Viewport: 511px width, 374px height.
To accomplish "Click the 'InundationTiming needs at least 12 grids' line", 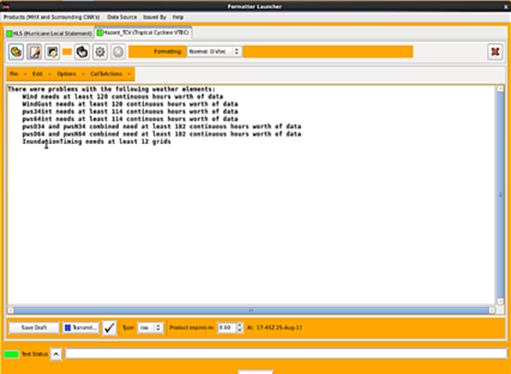I will 97,142.
